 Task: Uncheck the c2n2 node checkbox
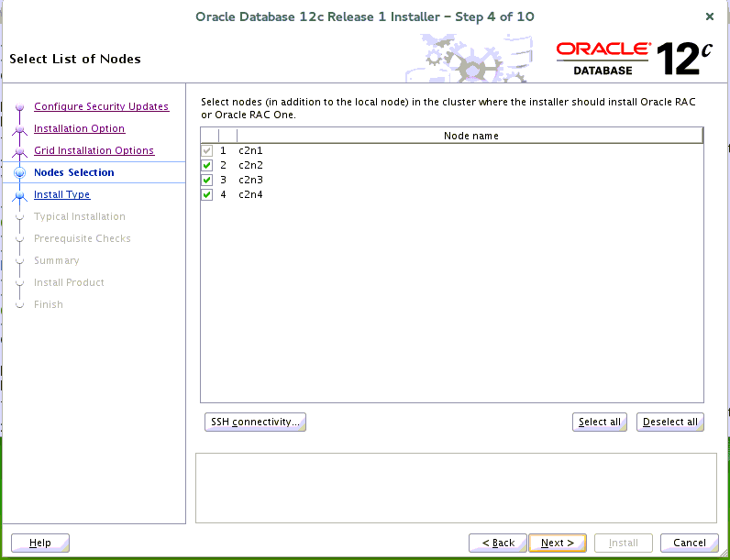tap(207, 165)
